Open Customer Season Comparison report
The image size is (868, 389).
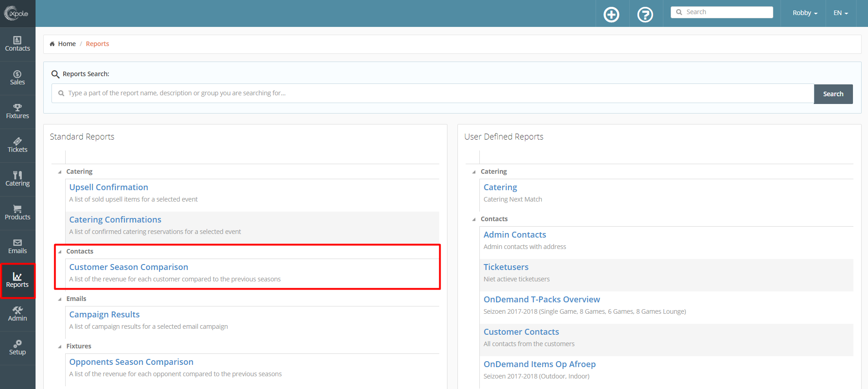(128, 267)
